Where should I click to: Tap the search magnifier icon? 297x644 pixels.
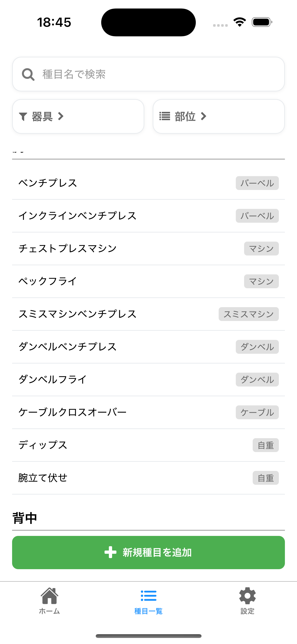(x=28, y=74)
